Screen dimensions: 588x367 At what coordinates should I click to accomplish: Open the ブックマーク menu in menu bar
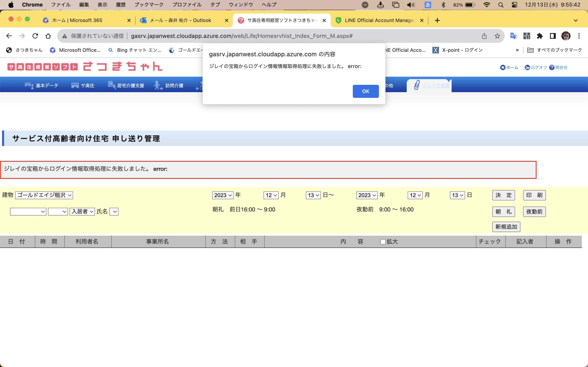(x=149, y=5)
